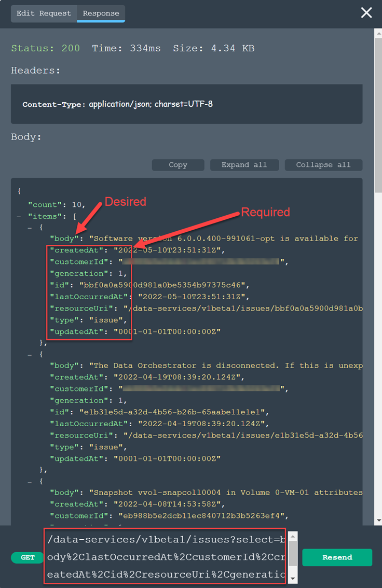The height and width of the screenshot is (588, 382).
Task: Click resourceUri value ending issues/bbf0a0a5900d981a0b
Action: click(243, 308)
